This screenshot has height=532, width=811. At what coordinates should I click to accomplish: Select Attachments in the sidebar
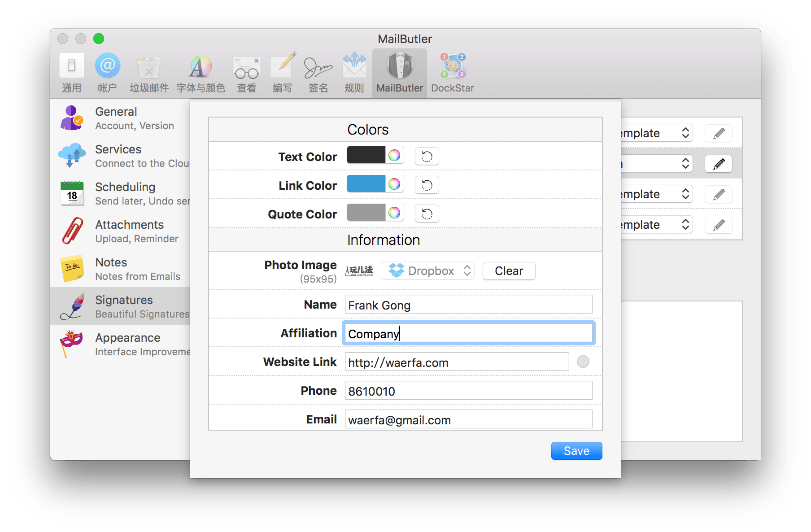(x=120, y=231)
